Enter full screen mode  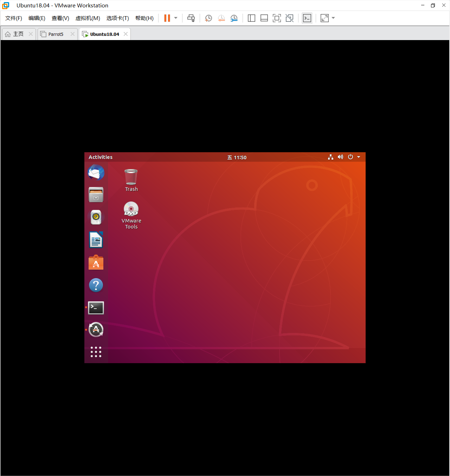pos(277,18)
